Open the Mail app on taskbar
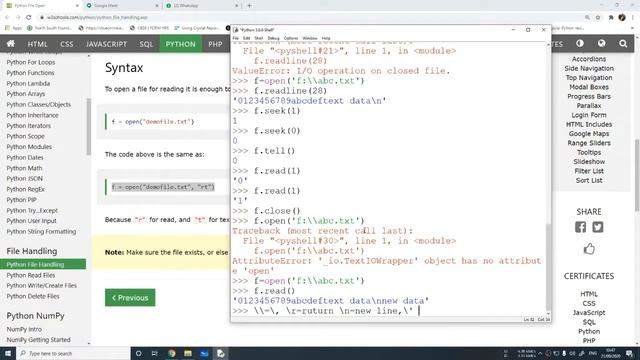640x360 pixels. click(x=204, y=353)
